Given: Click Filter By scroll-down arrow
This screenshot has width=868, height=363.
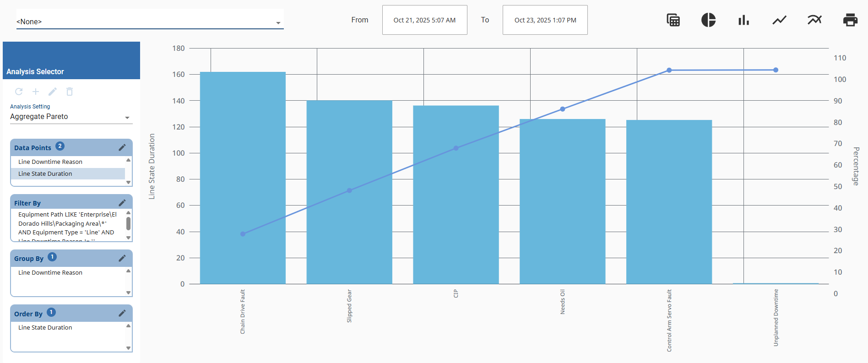Looking at the screenshot, I should [x=129, y=238].
